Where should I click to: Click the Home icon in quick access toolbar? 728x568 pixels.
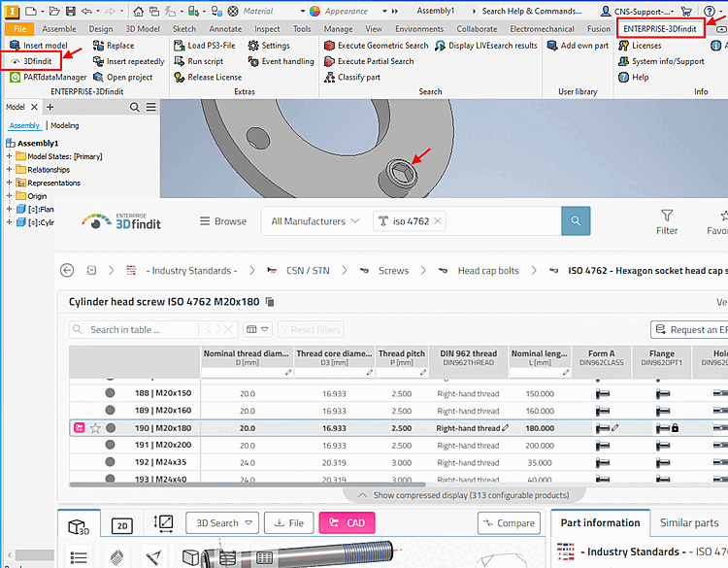(x=139, y=11)
